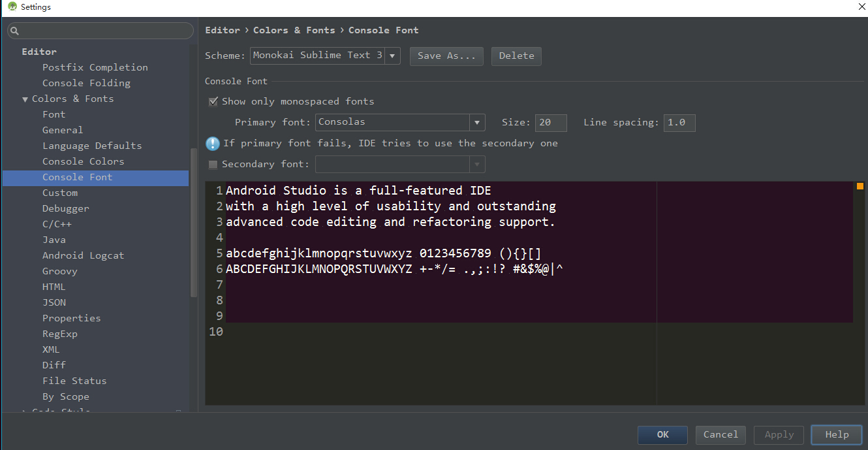
Task: Open XML colors page
Action: click(x=51, y=349)
